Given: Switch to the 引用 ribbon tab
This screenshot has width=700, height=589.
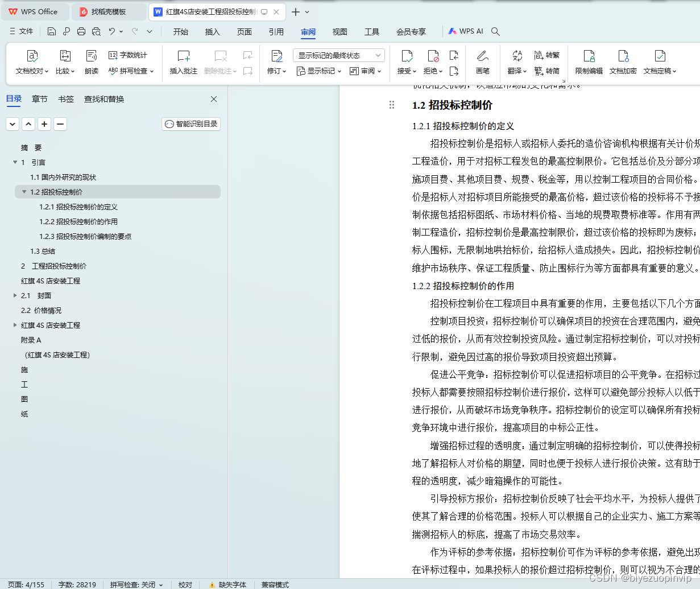Looking at the screenshot, I should pyautogui.click(x=276, y=32).
